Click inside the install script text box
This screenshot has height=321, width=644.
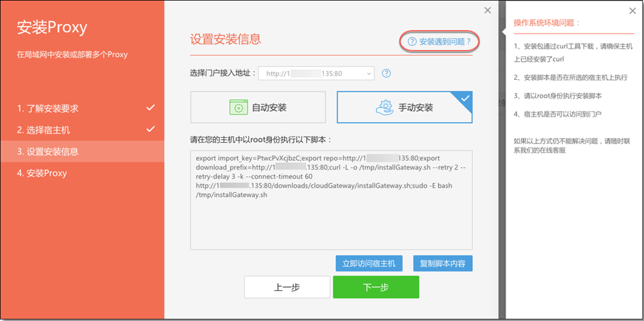tap(331, 200)
